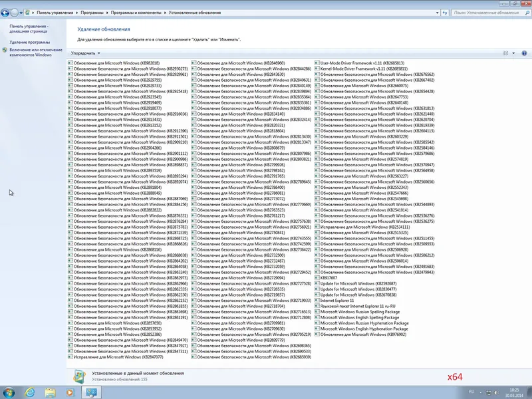
Task: Click the taskbar clock and date
Action: [514, 392]
